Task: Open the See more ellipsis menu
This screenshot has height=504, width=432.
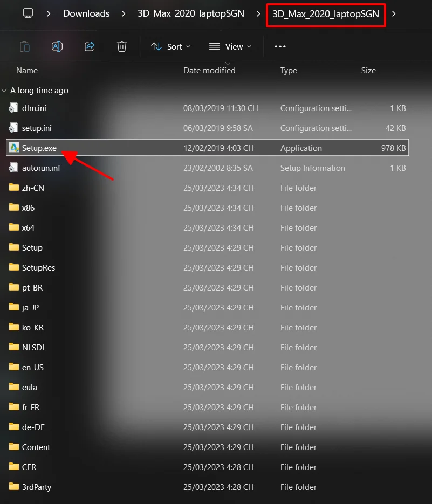Action: (x=280, y=47)
